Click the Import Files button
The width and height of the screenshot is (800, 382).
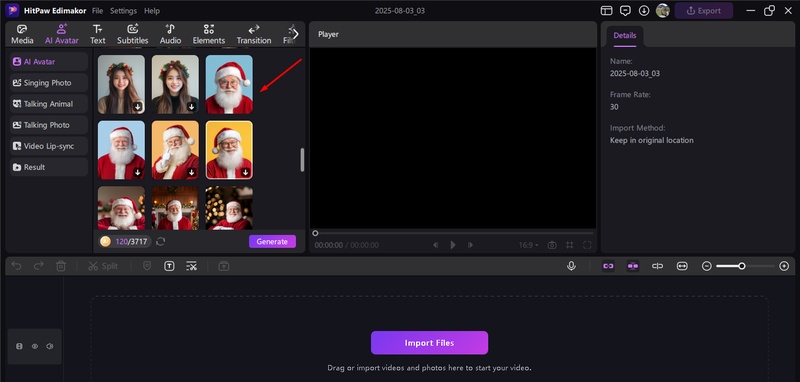click(x=429, y=343)
